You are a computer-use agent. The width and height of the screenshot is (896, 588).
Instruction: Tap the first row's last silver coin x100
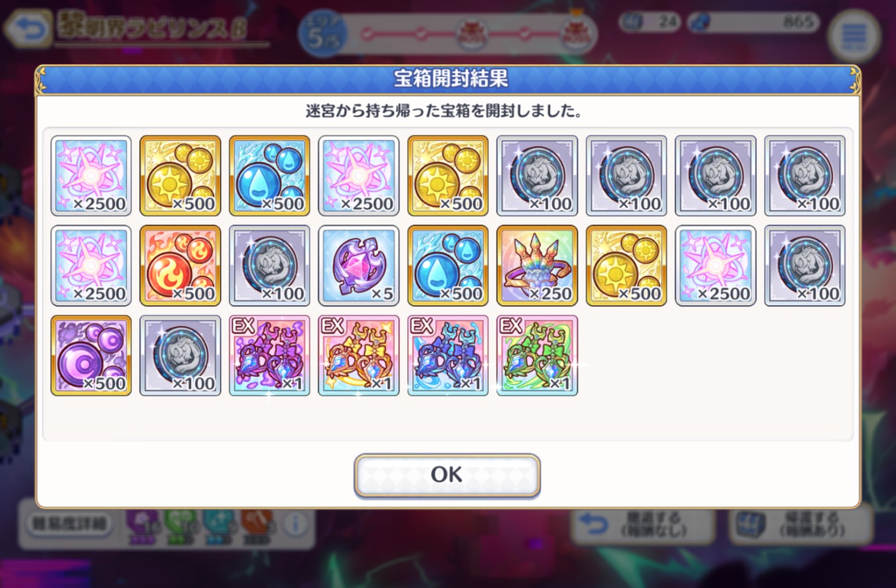805,176
